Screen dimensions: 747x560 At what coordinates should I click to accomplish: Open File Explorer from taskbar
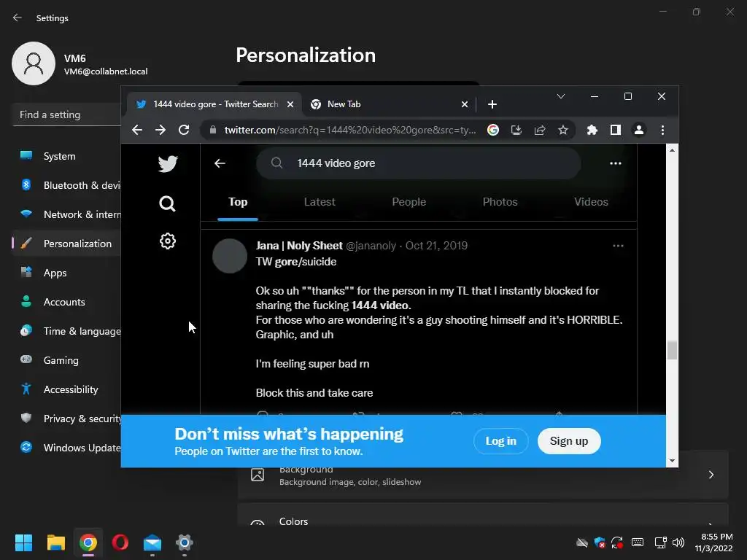click(x=55, y=542)
